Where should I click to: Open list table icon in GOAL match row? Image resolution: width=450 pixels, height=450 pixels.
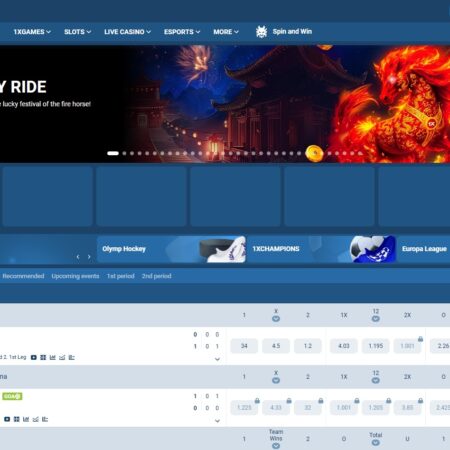(x=45, y=419)
